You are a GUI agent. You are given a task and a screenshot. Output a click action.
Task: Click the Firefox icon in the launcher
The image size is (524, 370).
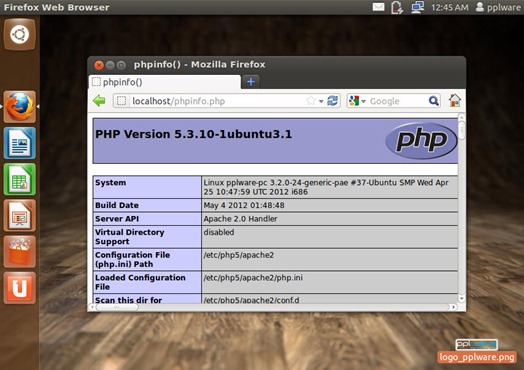[19, 107]
